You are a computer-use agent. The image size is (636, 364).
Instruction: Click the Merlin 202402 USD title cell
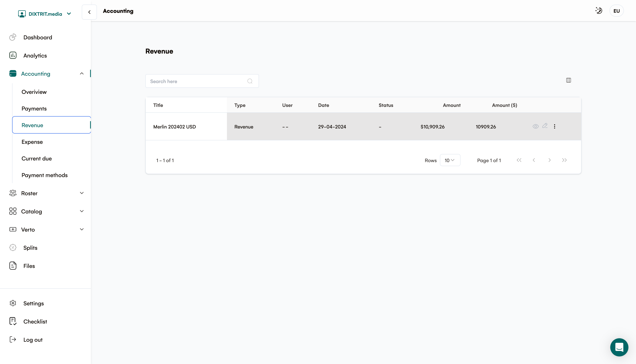click(x=175, y=127)
